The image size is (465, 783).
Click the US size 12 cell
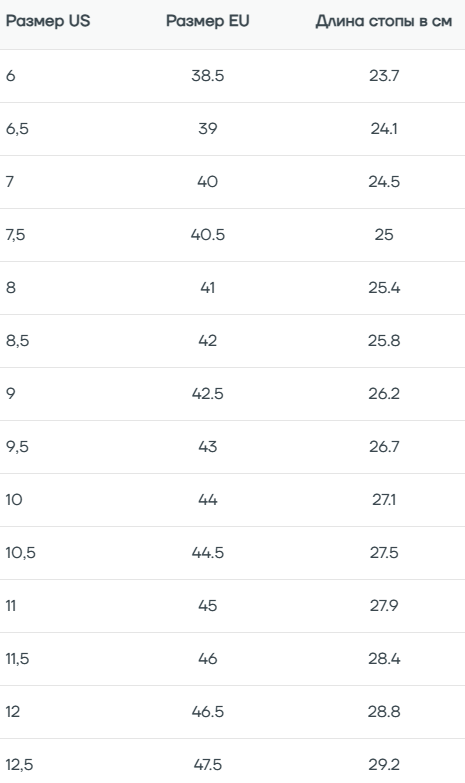click(13, 712)
